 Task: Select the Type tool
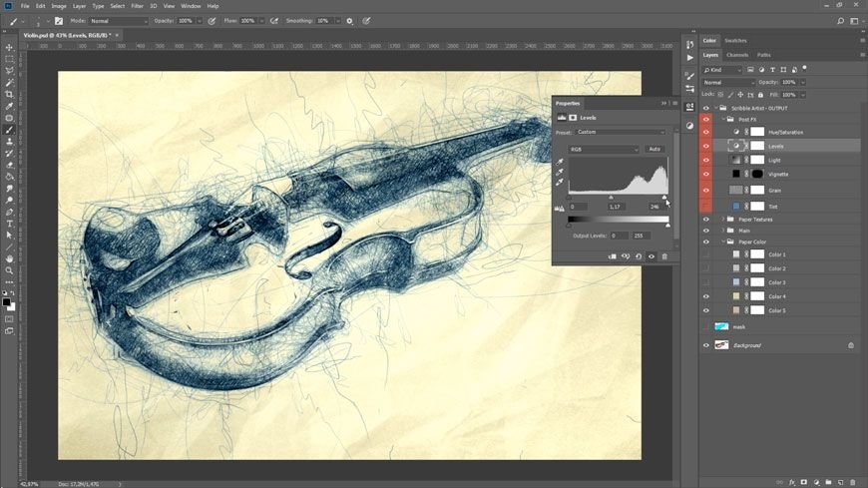(9, 224)
